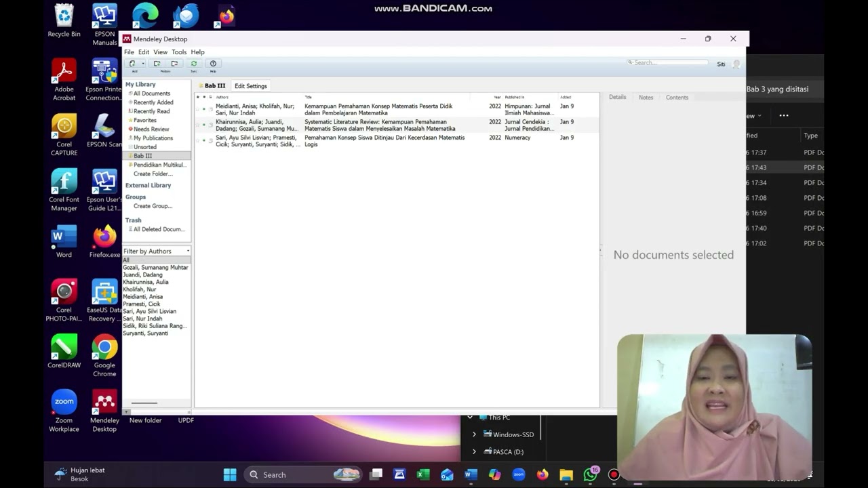Select 'Pemahaman Konsep Siswa Ditinjau' document title
The height and width of the screenshot is (488, 868).
pos(384,141)
